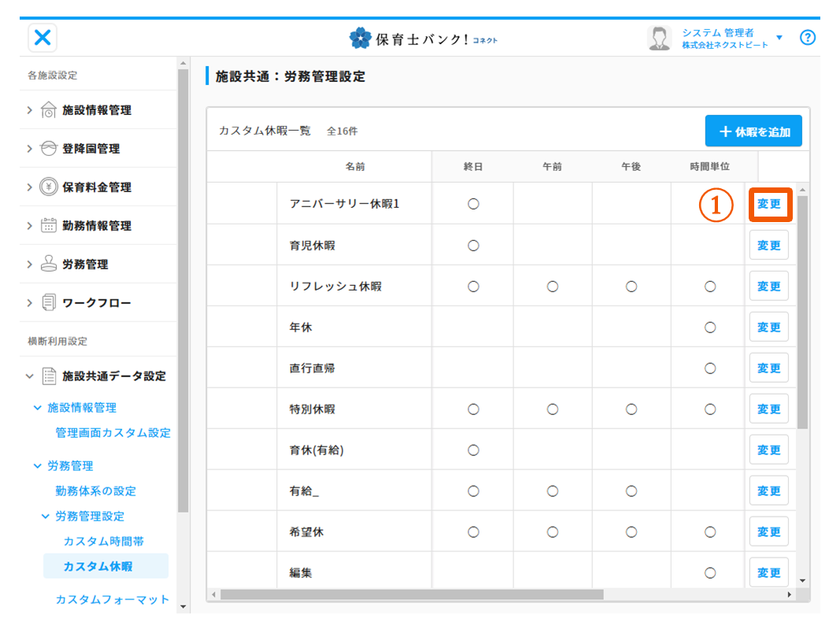Select 時間単位 circle for 年休 row
Viewport: 840px width, 630px height.
[710, 328]
